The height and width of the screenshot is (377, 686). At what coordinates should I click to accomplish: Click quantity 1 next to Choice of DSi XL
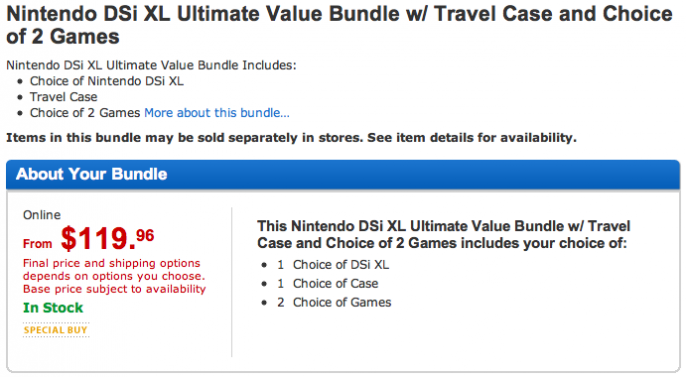click(280, 265)
